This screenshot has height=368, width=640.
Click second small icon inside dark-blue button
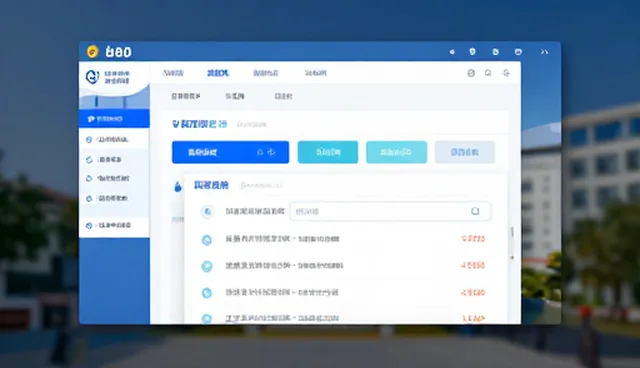coord(271,152)
